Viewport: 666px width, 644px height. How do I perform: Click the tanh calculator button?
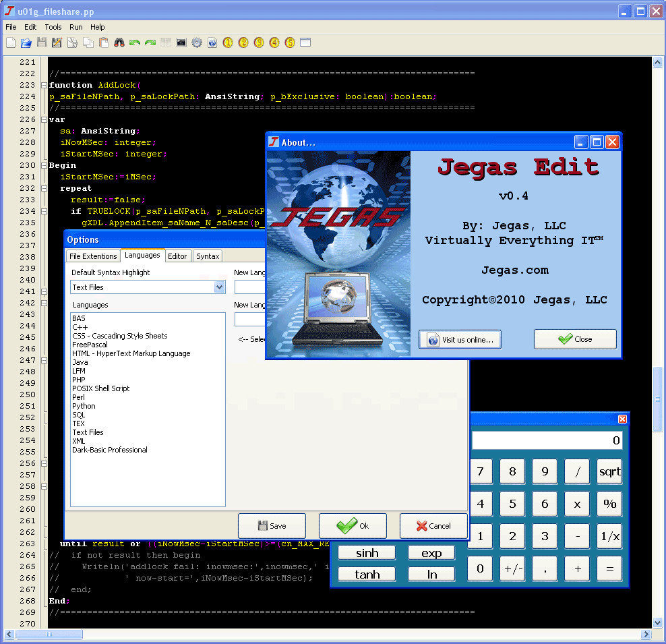[367, 575]
